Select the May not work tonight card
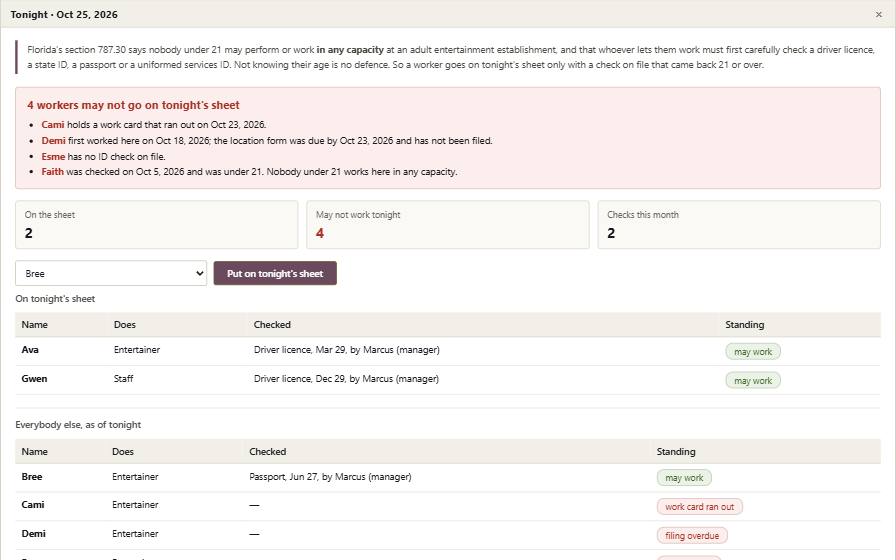Image resolution: width=896 pixels, height=560 pixels. [x=447, y=225]
